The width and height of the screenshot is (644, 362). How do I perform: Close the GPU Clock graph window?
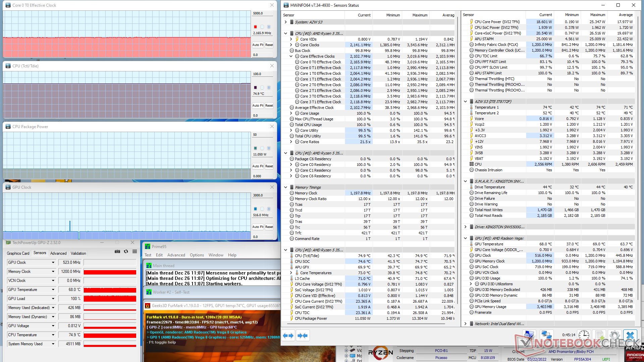[272, 187]
